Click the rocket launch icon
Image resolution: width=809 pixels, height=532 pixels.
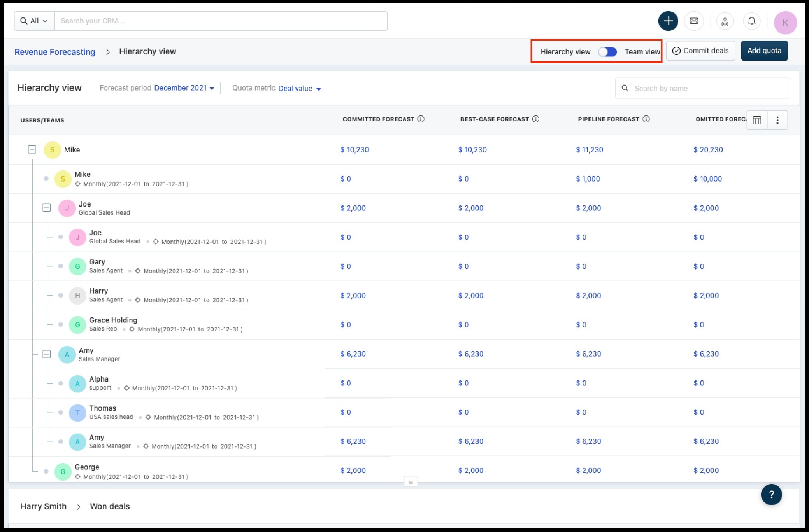(725, 21)
